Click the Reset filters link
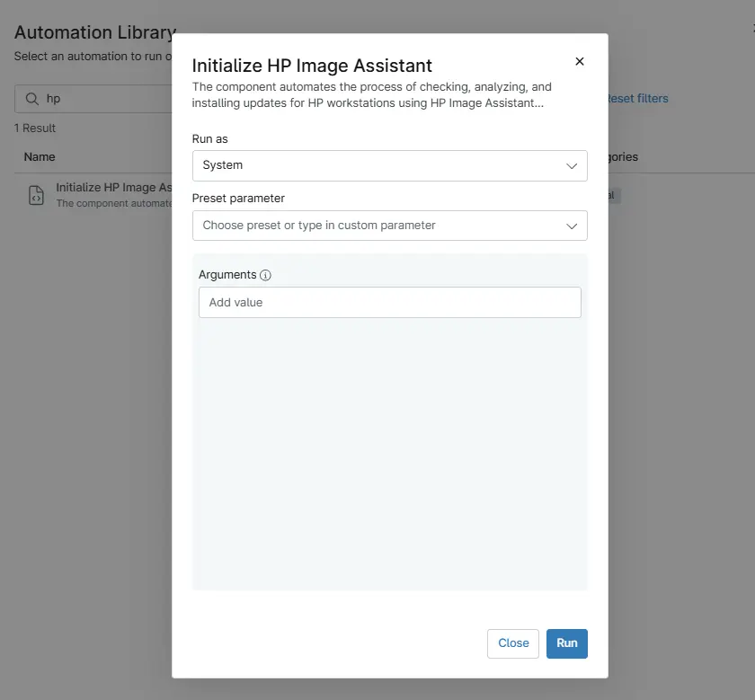 pos(638,99)
